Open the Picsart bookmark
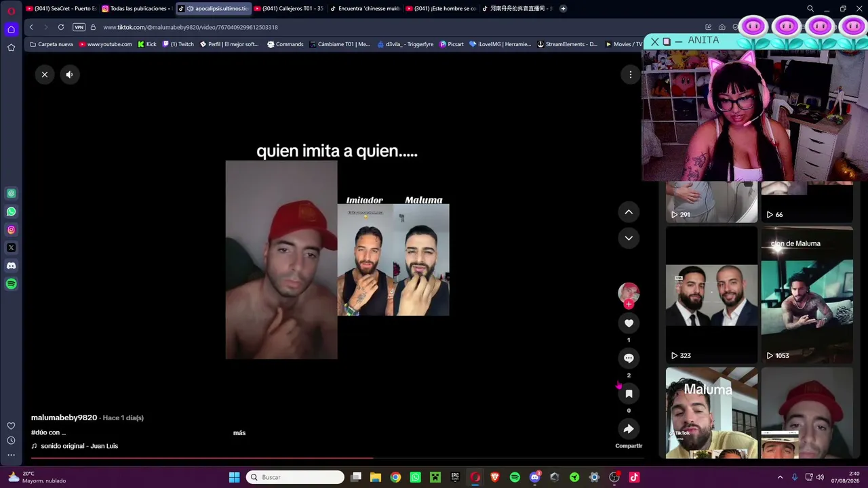868x488 pixels. pos(452,44)
